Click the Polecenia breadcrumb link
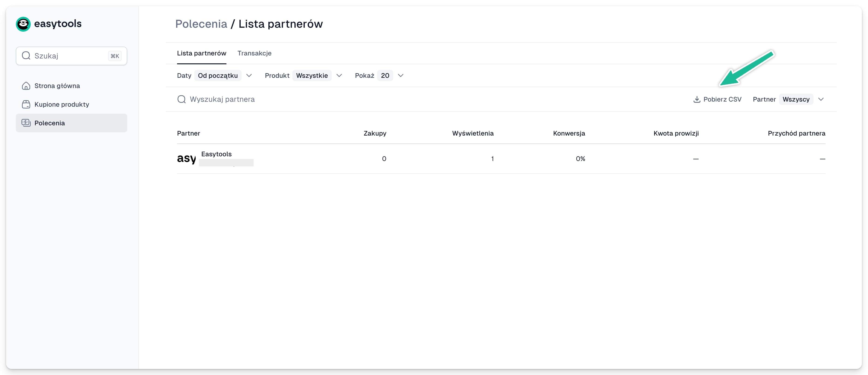868x375 pixels. (201, 24)
